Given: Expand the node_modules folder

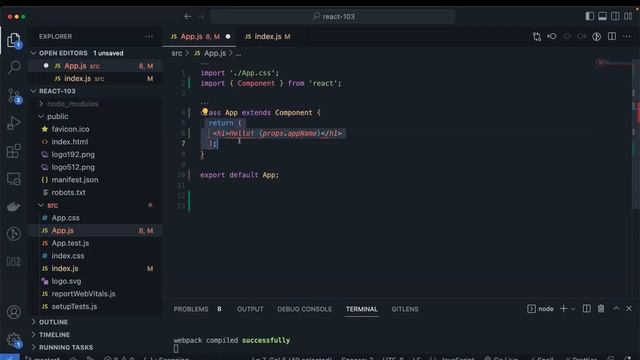Looking at the screenshot, I should [x=96, y=104].
